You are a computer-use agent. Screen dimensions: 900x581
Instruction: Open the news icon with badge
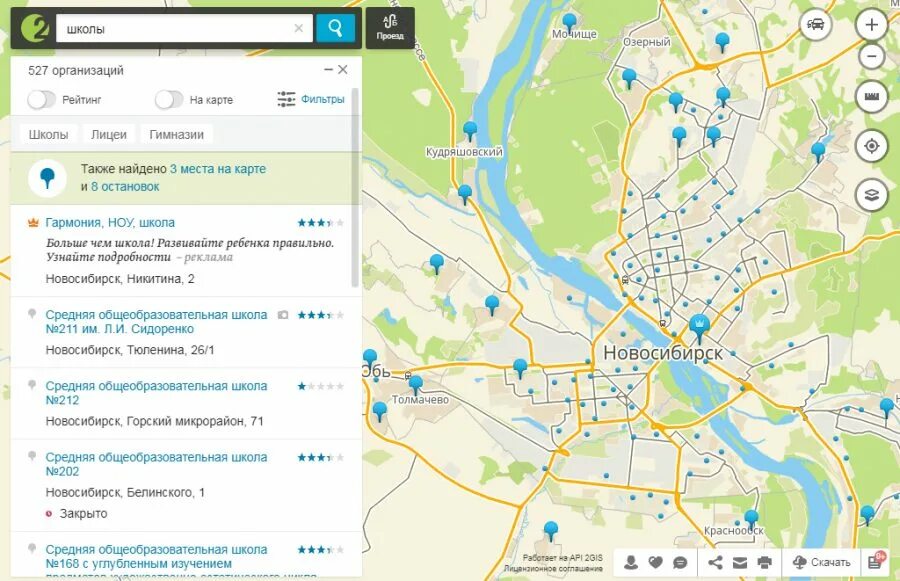pyautogui.click(x=876, y=561)
